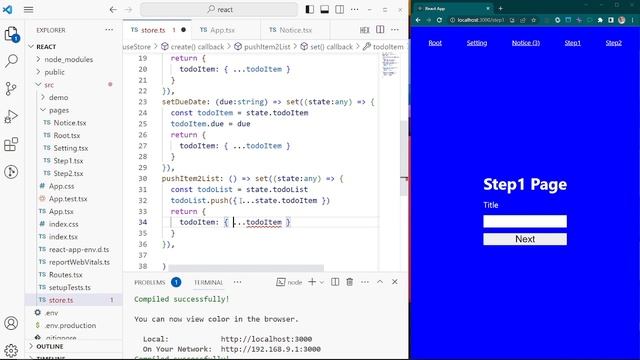The image size is (640, 360).
Task: Split the terminal panel
Action: pos(335,282)
